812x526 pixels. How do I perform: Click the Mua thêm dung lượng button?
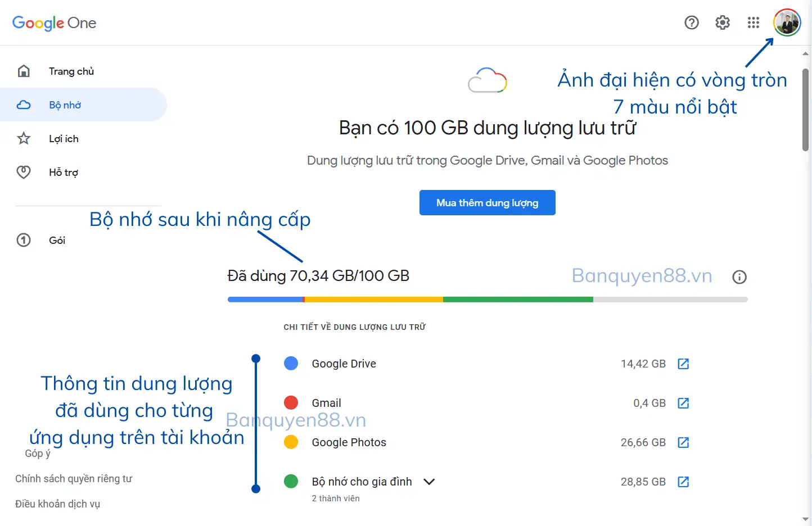click(x=487, y=202)
